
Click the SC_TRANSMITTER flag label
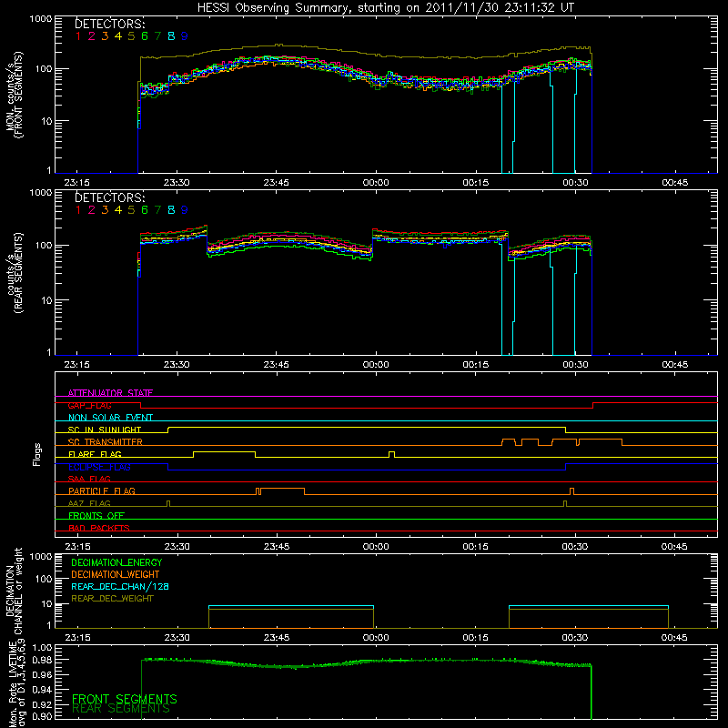[x=106, y=442]
